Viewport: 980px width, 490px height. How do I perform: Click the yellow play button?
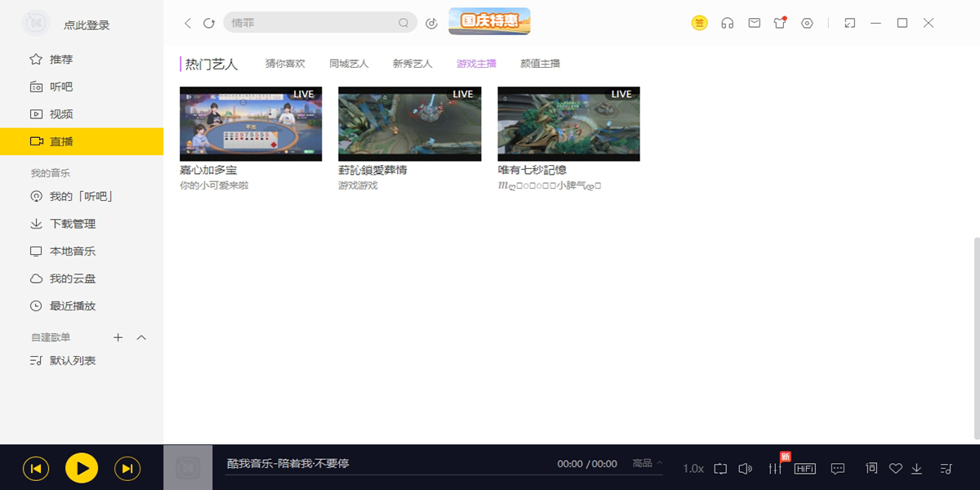coord(82,468)
